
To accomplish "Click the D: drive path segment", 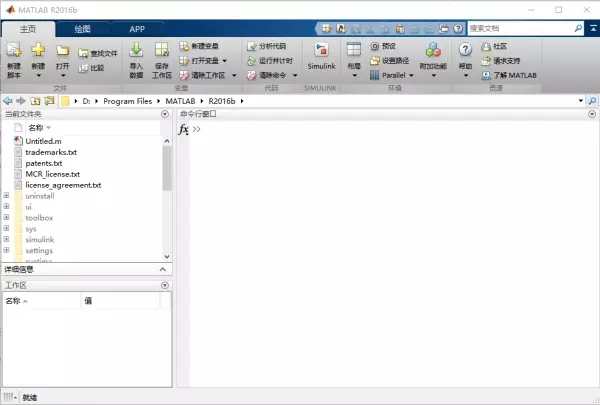I will (x=86, y=101).
